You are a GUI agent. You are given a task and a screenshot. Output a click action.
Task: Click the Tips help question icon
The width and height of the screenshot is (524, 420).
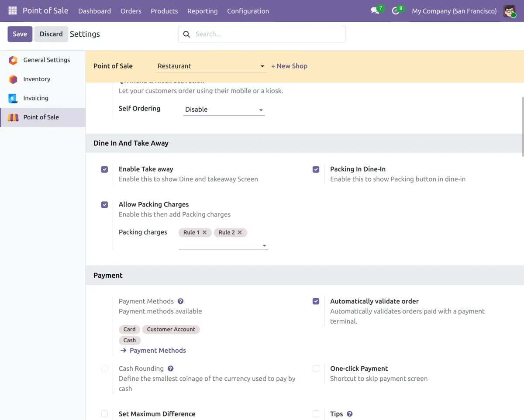[349, 414]
